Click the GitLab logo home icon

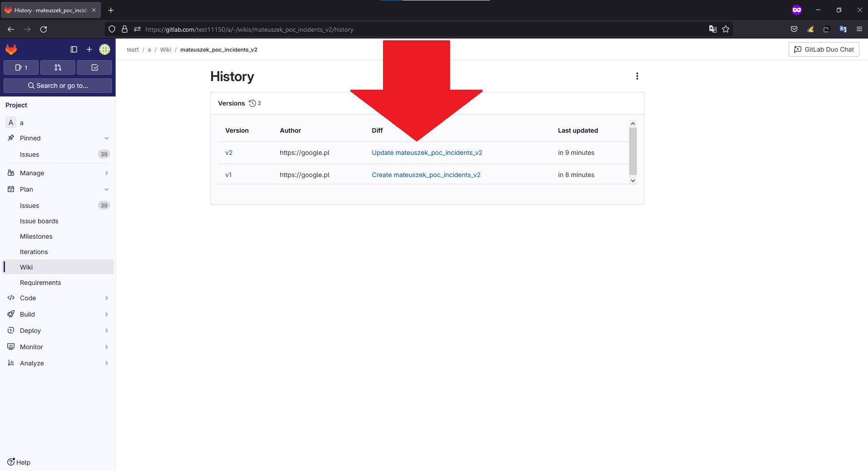coord(11,49)
